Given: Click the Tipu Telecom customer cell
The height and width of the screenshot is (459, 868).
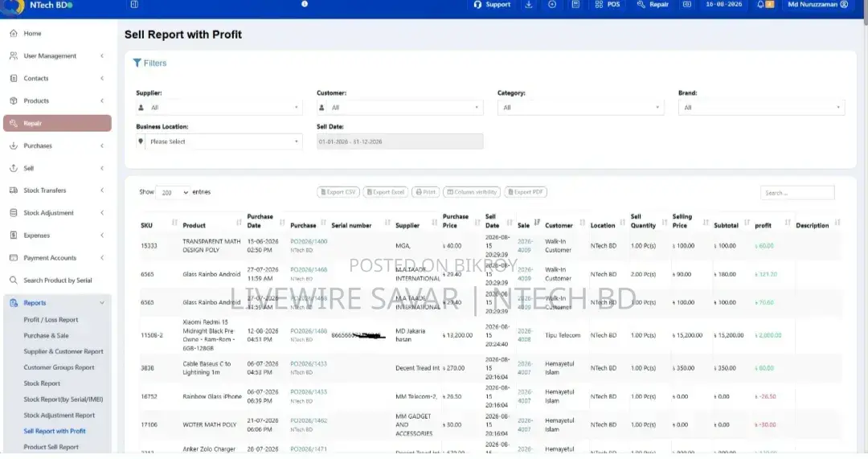Looking at the screenshot, I should tap(563, 335).
